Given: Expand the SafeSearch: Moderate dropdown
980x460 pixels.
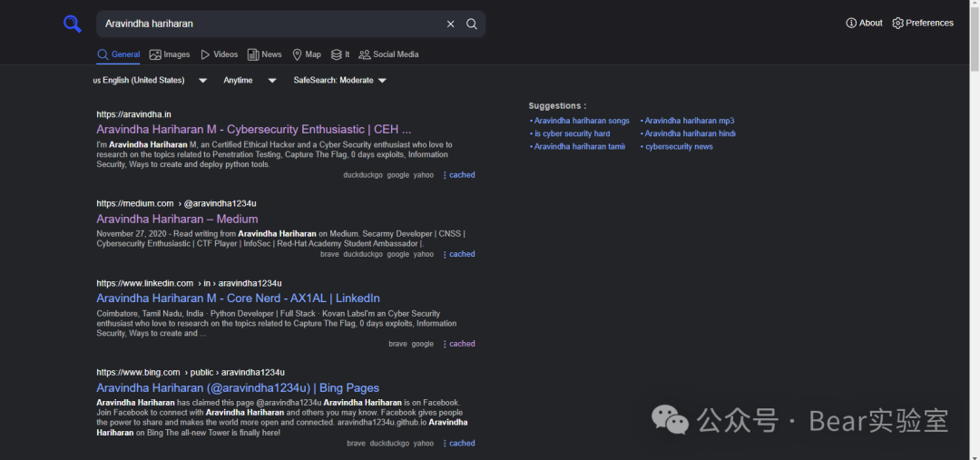Looking at the screenshot, I should click(x=339, y=81).
